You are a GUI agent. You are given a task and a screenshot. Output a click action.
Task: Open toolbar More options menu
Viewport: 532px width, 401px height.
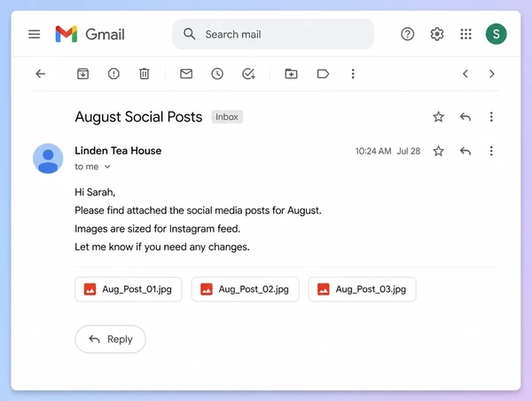point(353,74)
